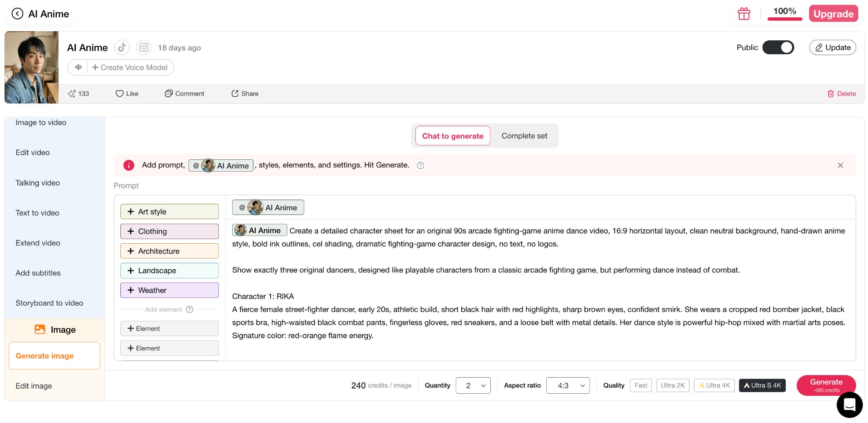Image resolution: width=868 pixels, height=423 pixels.
Task: Open Edit image in sidebar
Action: pyautogui.click(x=34, y=386)
